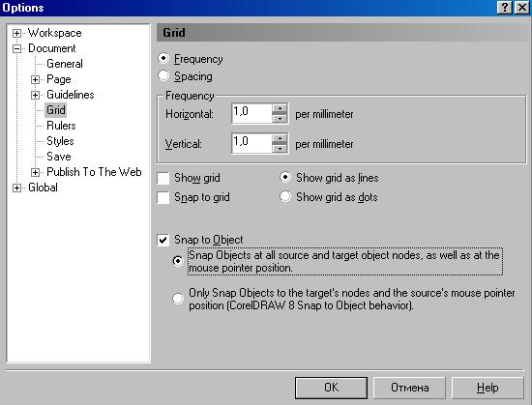Enable the Show grid checkbox
Image resolution: width=532 pixels, height=405 pixels.
pos(163,178)
